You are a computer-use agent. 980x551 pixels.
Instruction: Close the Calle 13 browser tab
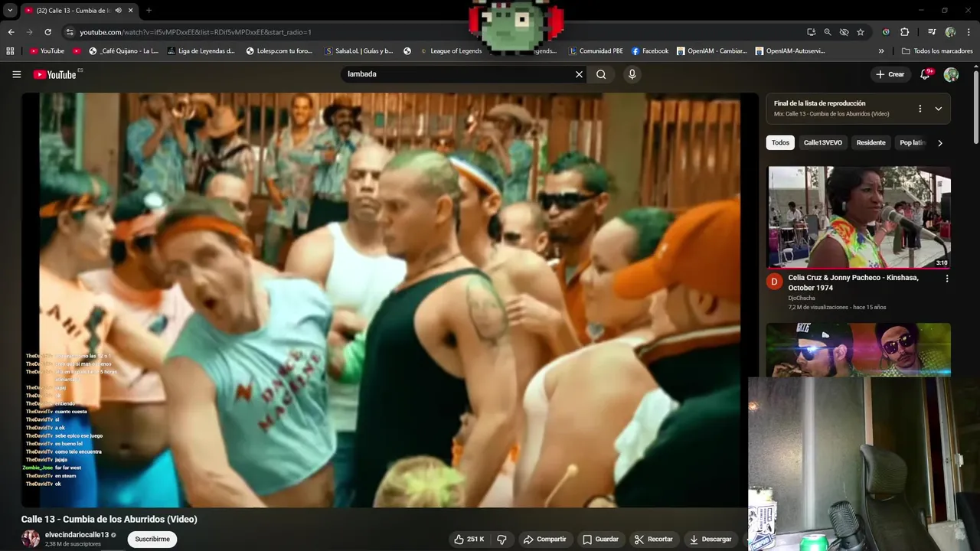tap(131, 11)
